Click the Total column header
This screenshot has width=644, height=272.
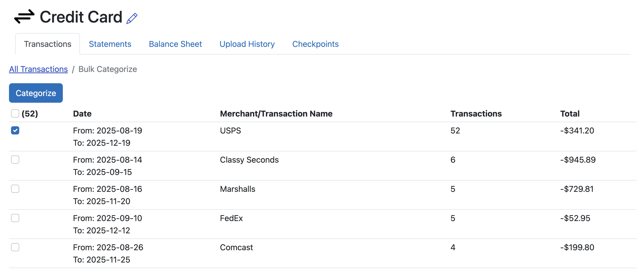click(x=570, y=114)
